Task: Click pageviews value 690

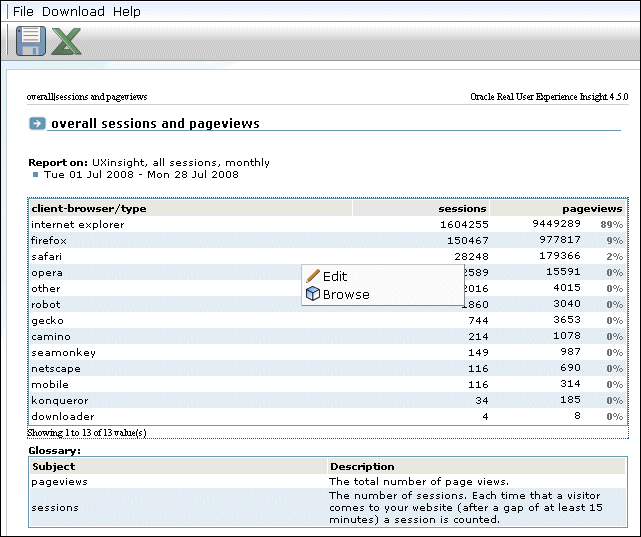Action: [x=570, y=367]
